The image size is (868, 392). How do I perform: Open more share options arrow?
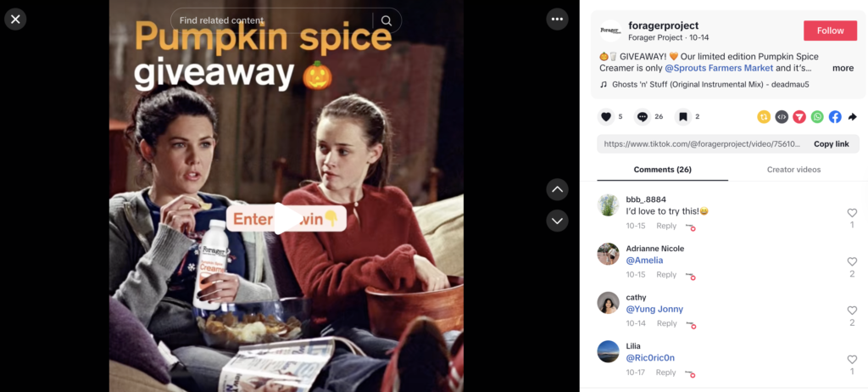click(x=853, y=117)
